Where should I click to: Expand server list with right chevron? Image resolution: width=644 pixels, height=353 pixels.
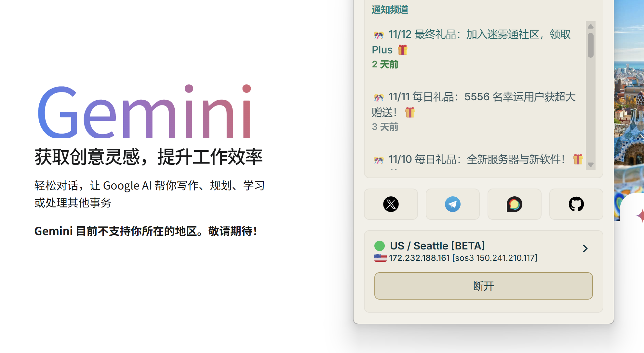[x=585, y=248]
